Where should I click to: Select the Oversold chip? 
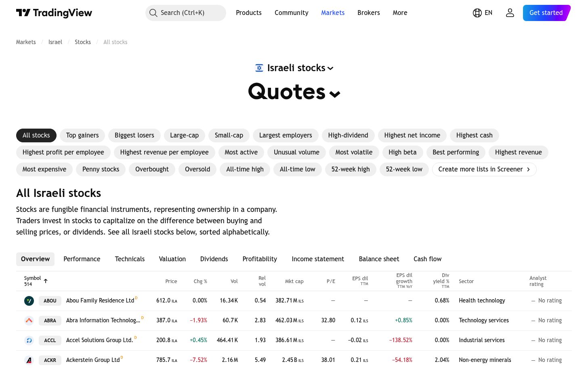(197, 169)
